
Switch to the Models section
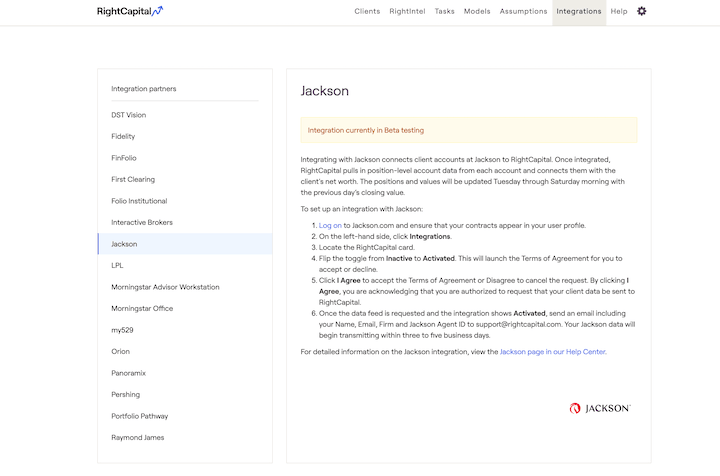477,11
